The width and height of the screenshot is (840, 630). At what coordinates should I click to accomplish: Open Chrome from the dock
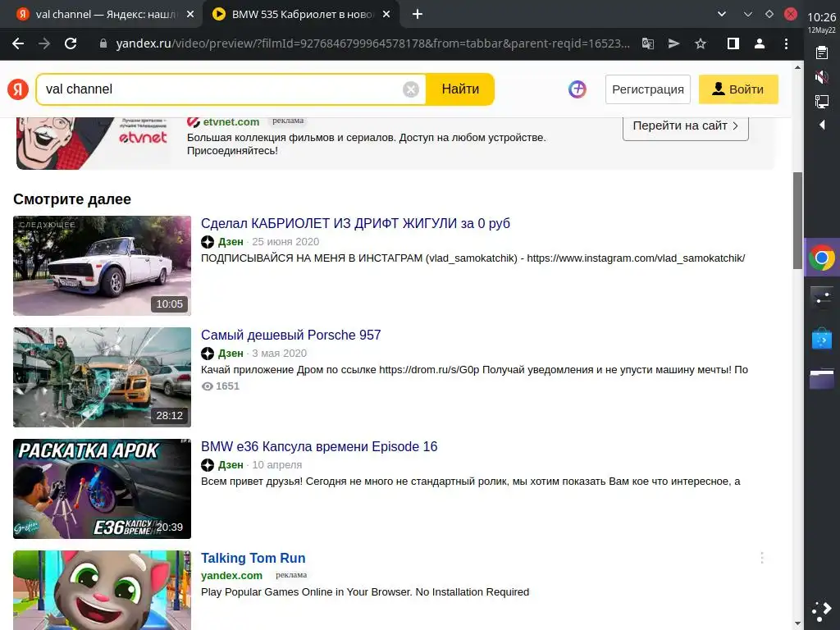[x=822, y=258]
